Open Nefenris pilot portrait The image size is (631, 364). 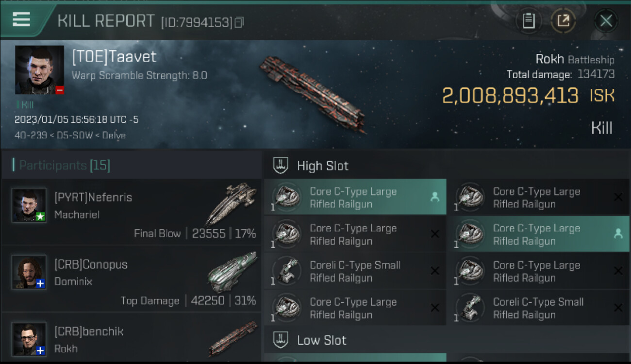point(29,205)
